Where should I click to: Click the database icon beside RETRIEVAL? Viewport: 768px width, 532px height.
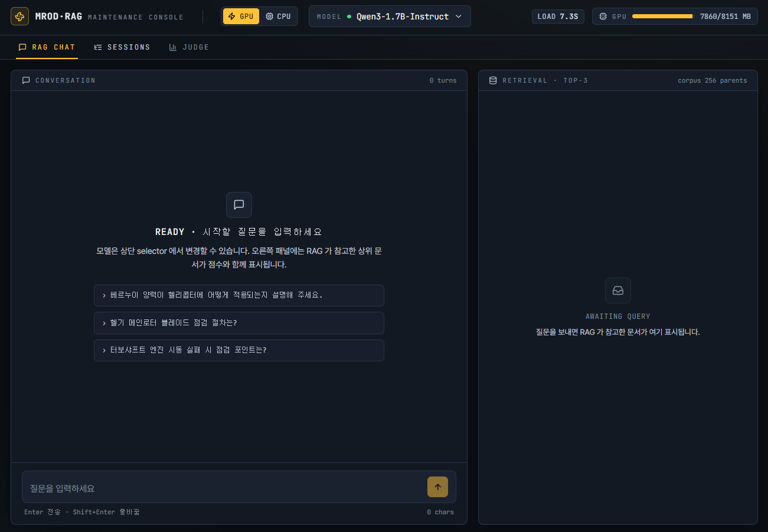(x=493, y=80)
